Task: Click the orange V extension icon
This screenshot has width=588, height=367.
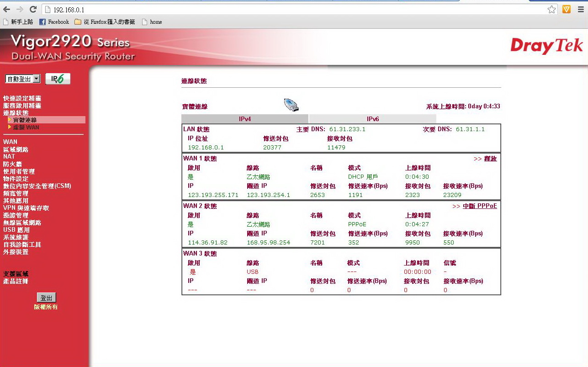Action: (567, 9)
